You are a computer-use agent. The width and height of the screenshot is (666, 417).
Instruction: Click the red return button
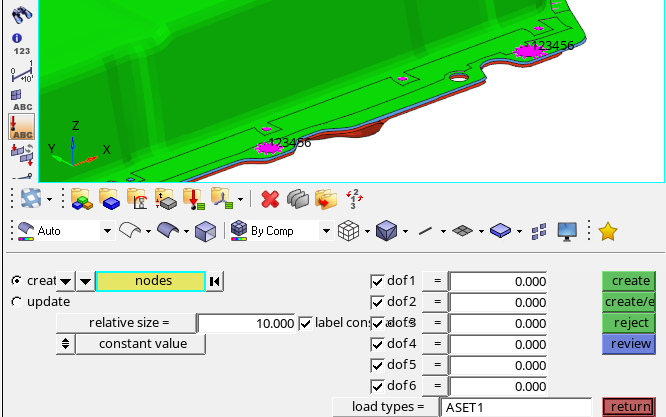[629, 407]
